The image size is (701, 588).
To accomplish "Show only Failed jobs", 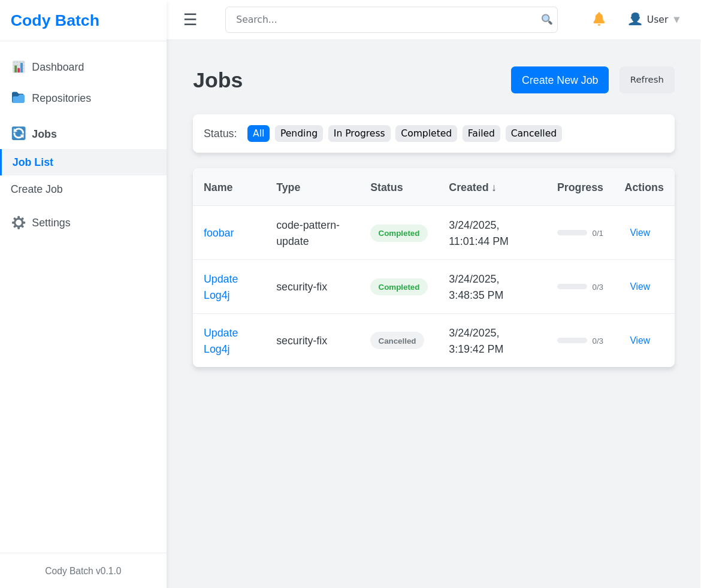I will tap(481, 134).
